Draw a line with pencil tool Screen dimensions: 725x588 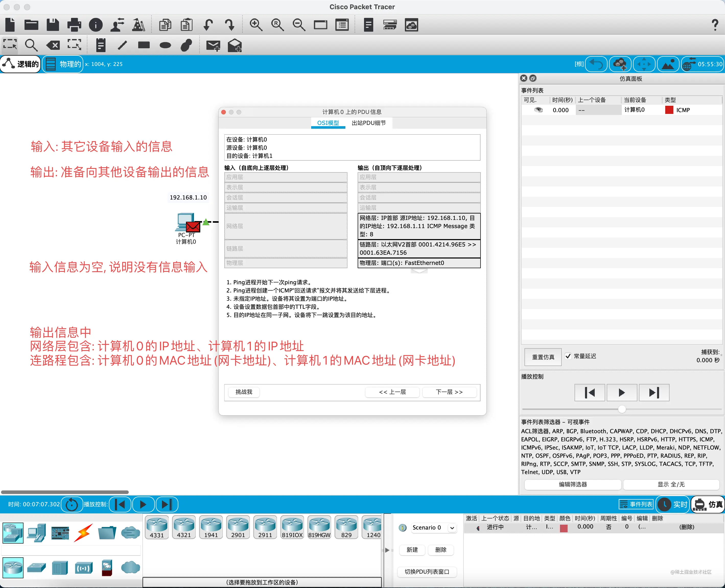click(x=122, y=45)
